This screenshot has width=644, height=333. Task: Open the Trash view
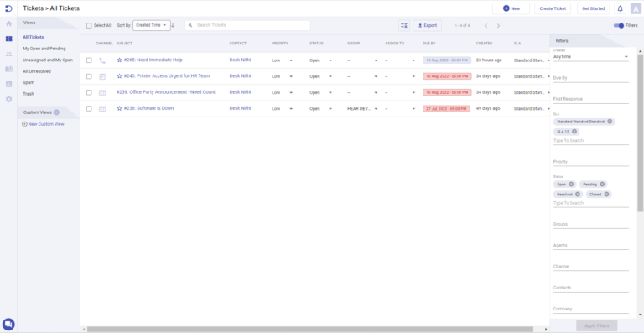pyautogui.click(x=29, y=94)
